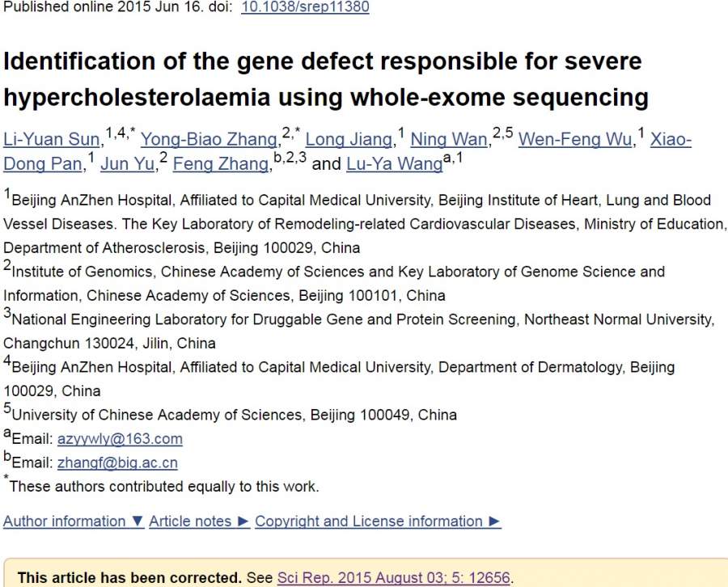
Task: Select author Ning Wan
Action: (449, 140)
